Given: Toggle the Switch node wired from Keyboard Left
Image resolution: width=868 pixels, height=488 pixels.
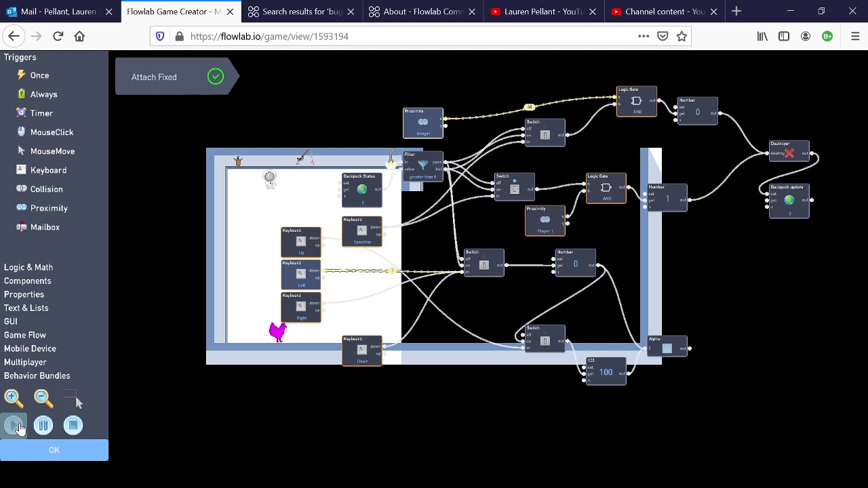Looking at the screenshot, I should click(484, 263).
